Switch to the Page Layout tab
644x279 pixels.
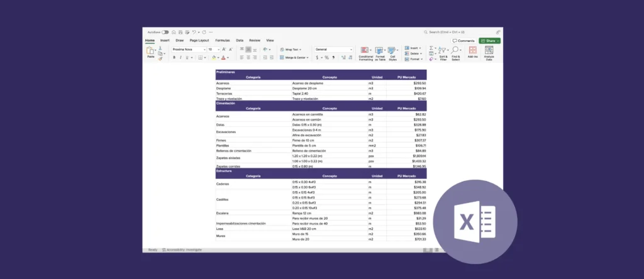199,40
